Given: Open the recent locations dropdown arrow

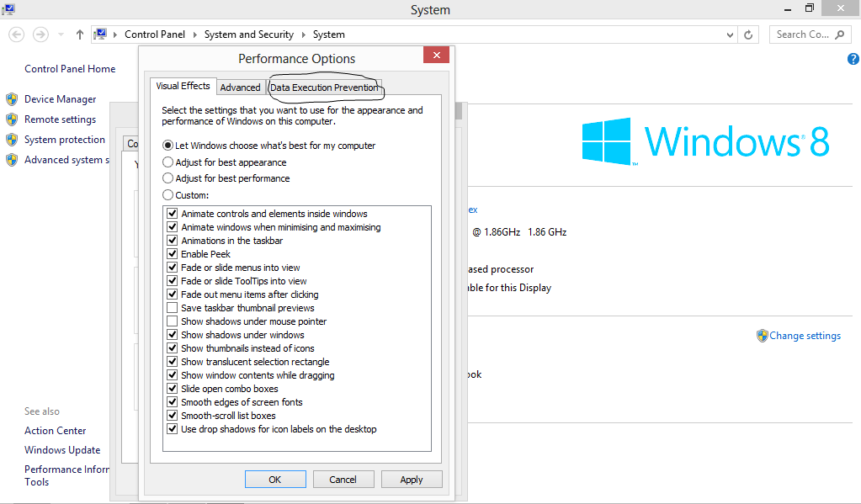Looking at the screenshot, I should [61, 34].
